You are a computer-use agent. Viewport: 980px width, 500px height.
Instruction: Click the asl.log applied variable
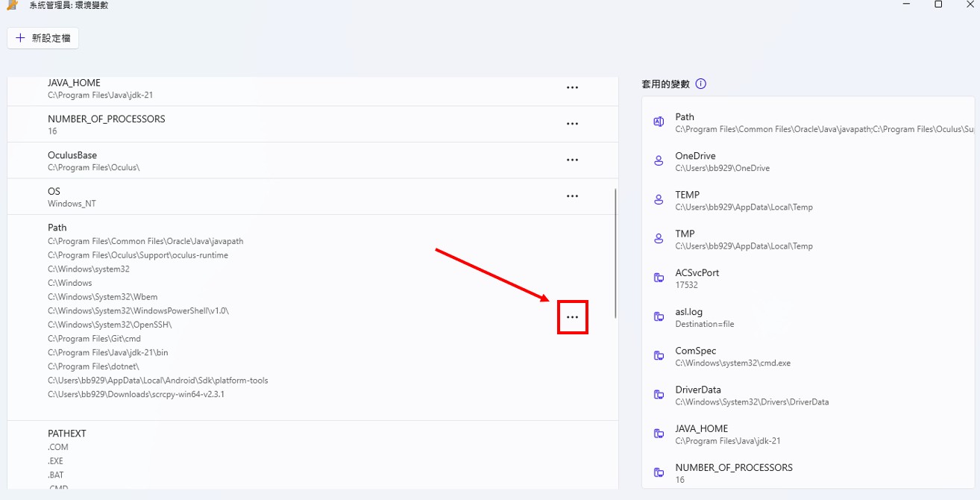[808, 317]
